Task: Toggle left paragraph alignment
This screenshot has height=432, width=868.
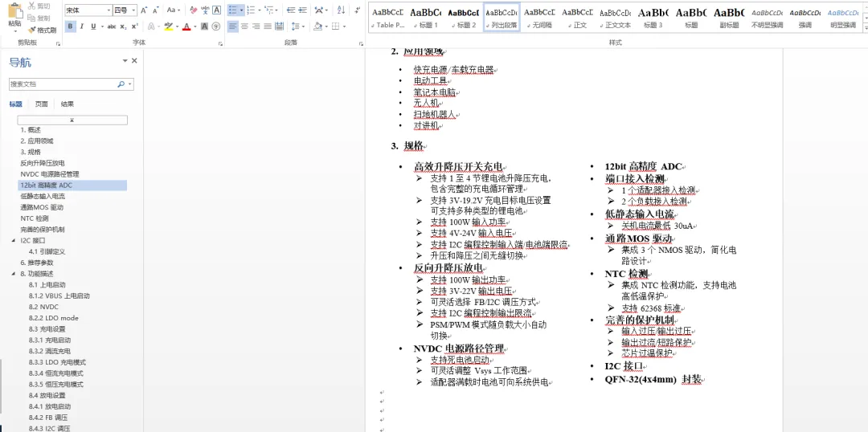Action: pos(233,26)
